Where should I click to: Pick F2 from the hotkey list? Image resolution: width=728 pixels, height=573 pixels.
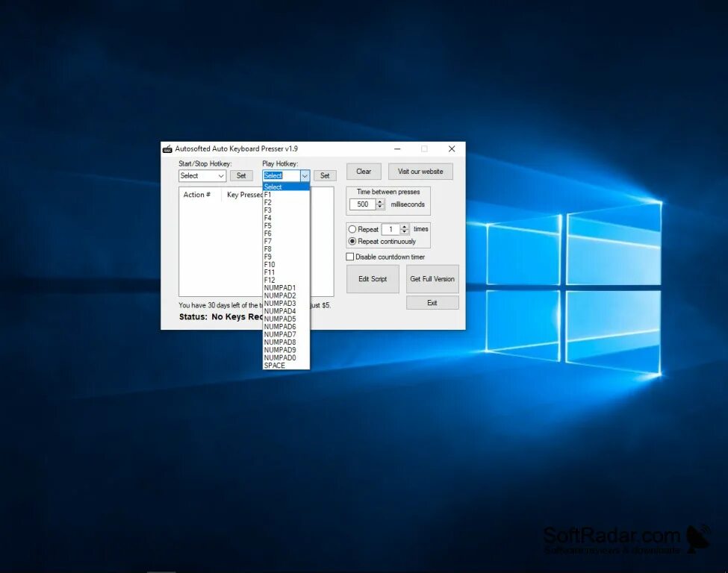286,202
